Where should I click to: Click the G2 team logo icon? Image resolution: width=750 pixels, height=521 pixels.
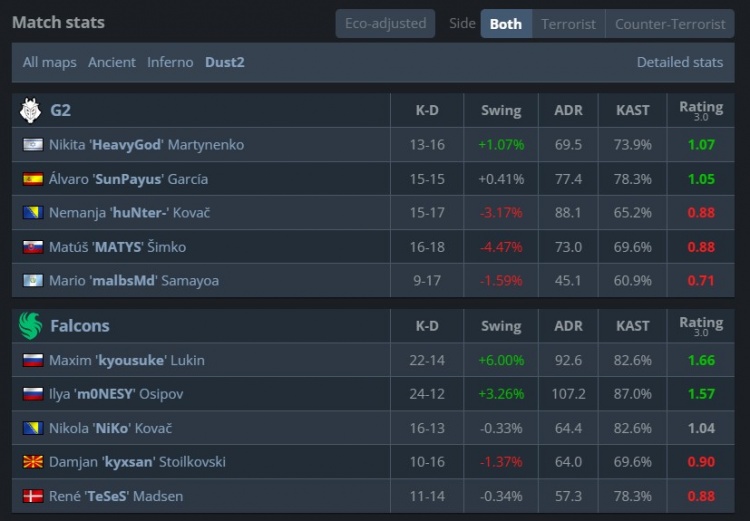pos(31,110)
